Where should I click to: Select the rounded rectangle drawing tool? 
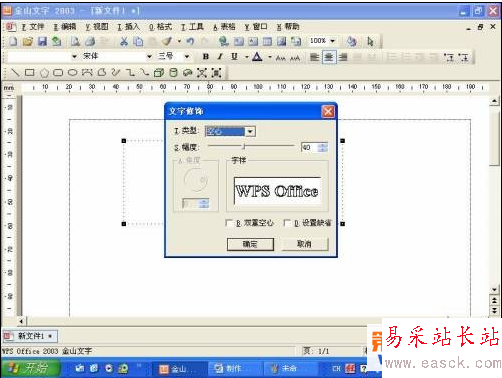point(58,72)
